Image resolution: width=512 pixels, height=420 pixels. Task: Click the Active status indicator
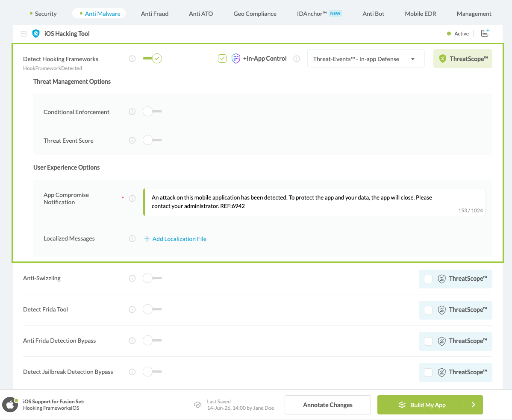pos(458,34)
